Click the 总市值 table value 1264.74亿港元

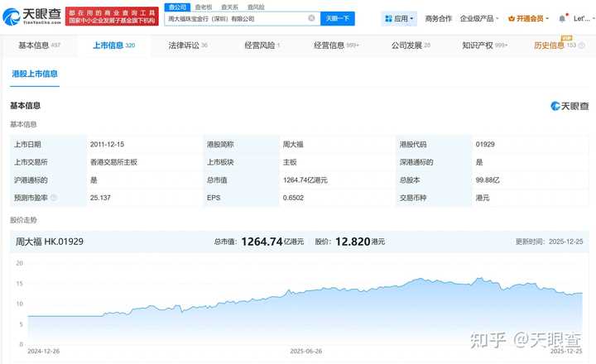[305, 180]
